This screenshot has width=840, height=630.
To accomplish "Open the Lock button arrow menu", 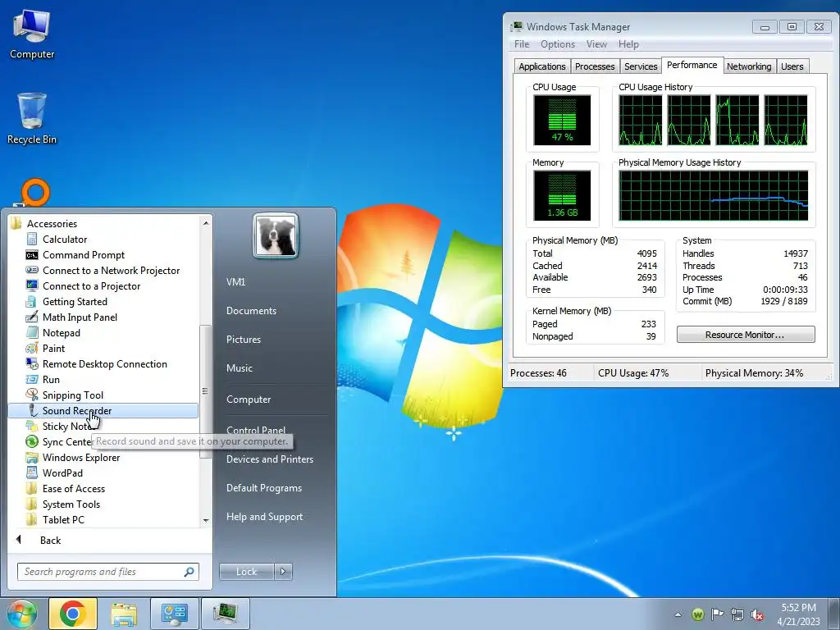I will click(283, 572).
